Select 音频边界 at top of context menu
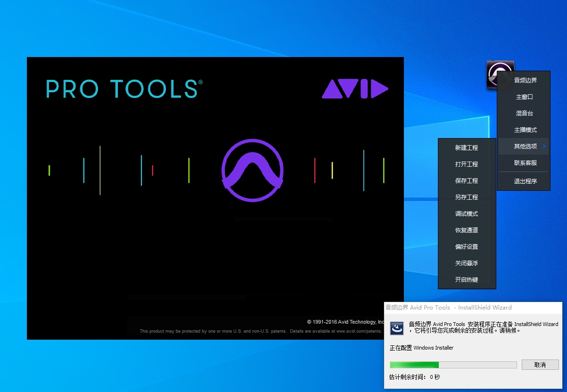567x392 pixels. 525,80
